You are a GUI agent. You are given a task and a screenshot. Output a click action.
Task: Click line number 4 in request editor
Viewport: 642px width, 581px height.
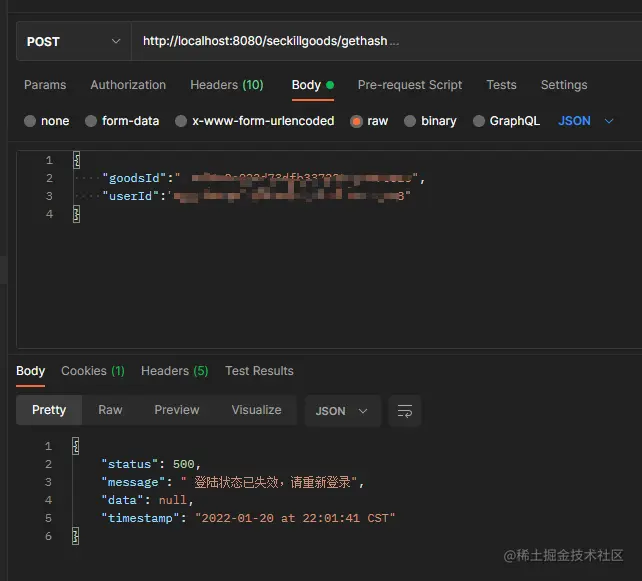pos(49,214)
